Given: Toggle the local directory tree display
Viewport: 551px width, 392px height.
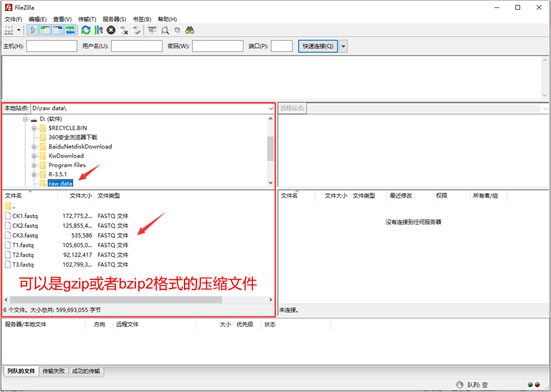Looking at the screenshot, I should 45,30.
